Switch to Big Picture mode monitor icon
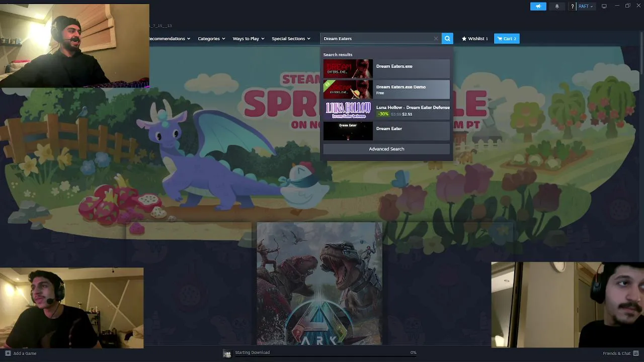Screen dimensions: 644x362 tap(604, 6)
